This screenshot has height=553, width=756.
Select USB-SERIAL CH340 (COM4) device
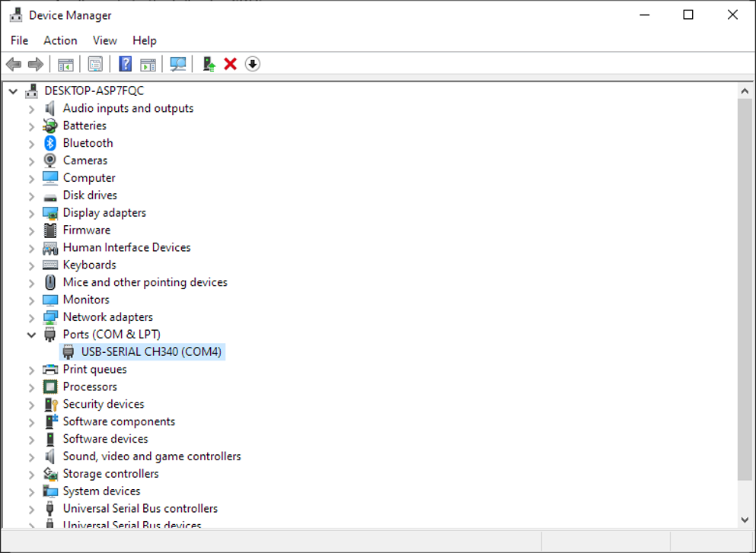pos(151,351)
